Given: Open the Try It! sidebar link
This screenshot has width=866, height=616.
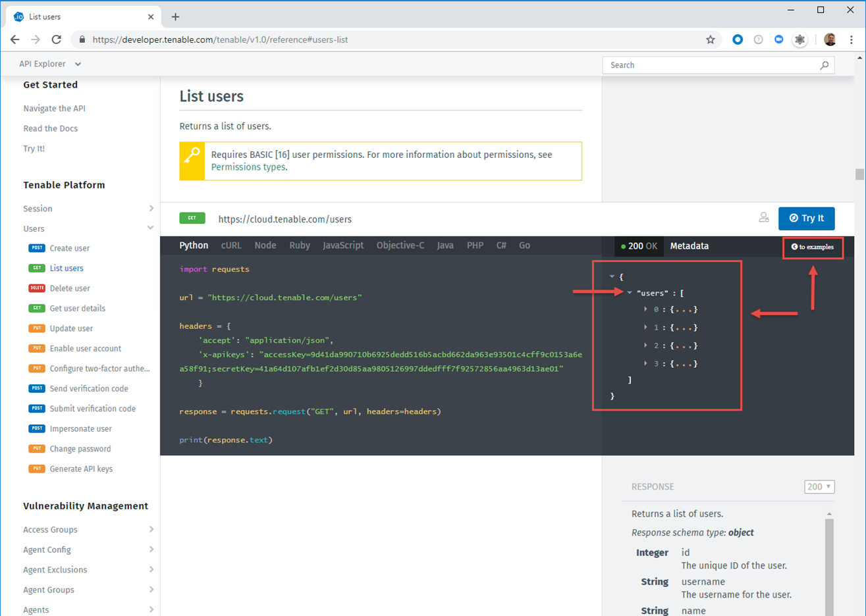Looking at the screenshot, I should click(34, 149).
